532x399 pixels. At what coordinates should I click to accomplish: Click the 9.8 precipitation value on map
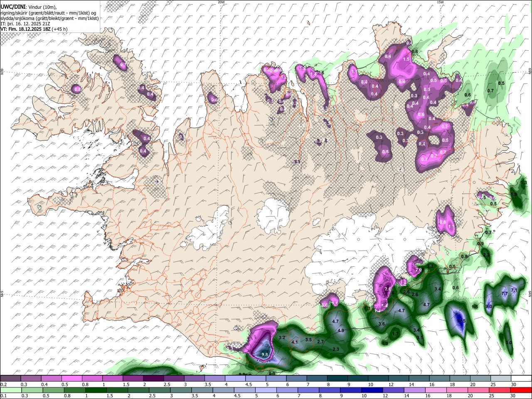[264, 355]
